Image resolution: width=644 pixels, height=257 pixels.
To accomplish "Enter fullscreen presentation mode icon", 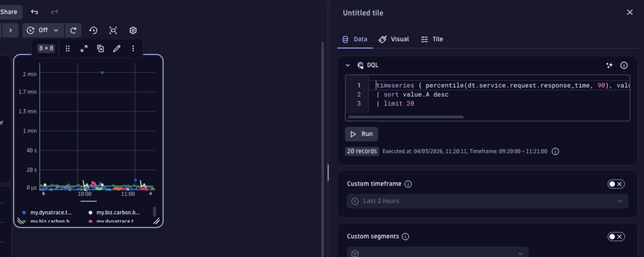I will [113, 30].
